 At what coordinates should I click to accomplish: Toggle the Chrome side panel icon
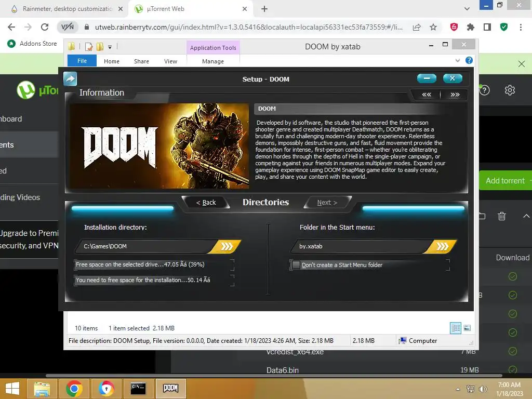pyautogui.click(x=487, y=27)
